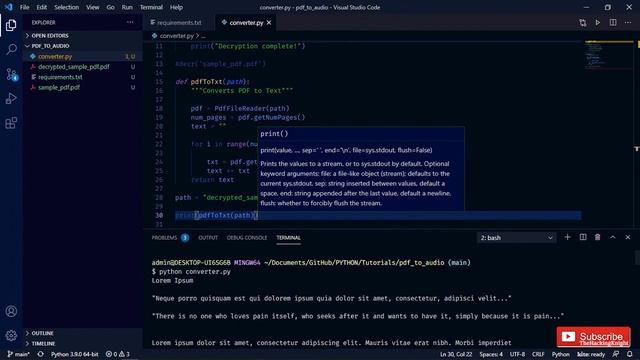
Task: Open notifications bell in status bar
Action: 630,354
